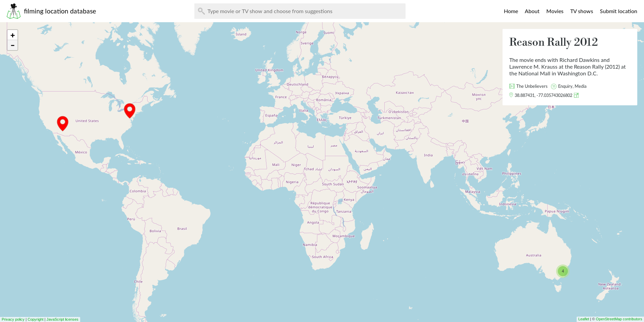
Task: Click the film camera tripod logo
Action: pos(13,11)
